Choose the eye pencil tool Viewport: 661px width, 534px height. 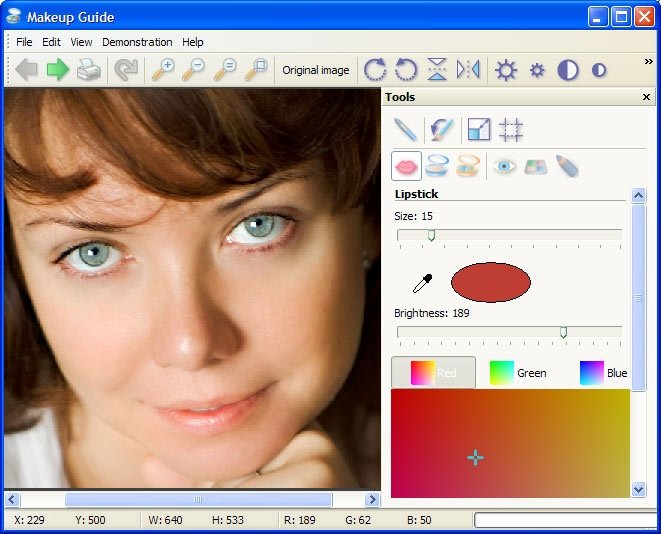[567, 166]
